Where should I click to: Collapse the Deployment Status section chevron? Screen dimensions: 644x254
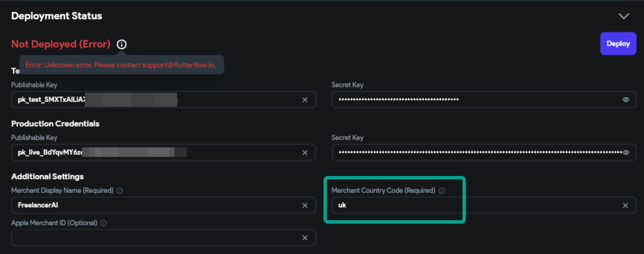pos(624,16)
